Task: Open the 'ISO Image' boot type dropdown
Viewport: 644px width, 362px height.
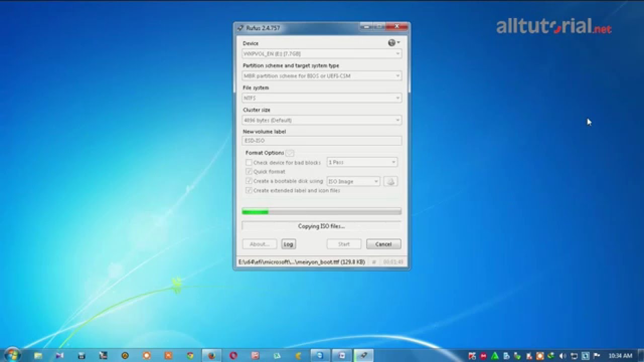Action: click(353, 182)
